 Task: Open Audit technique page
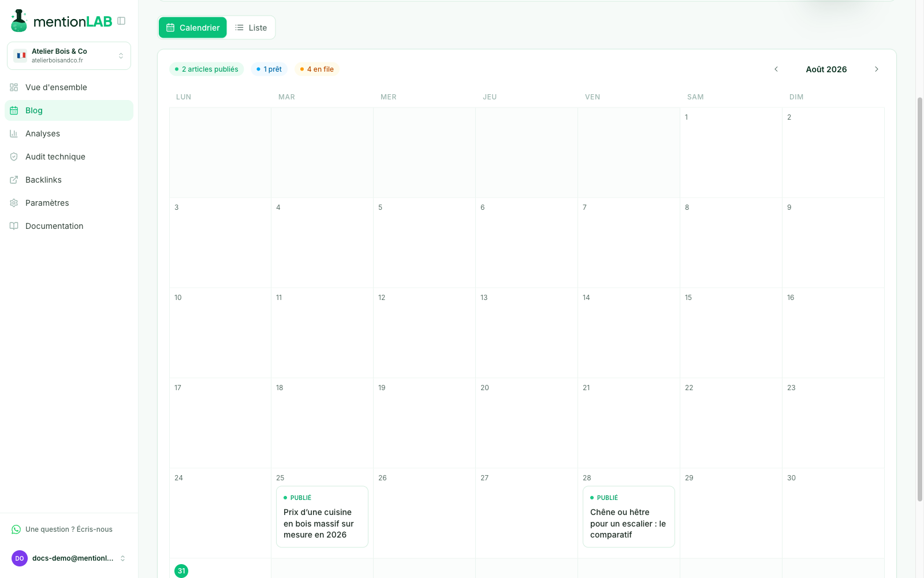tap(69, 157)
